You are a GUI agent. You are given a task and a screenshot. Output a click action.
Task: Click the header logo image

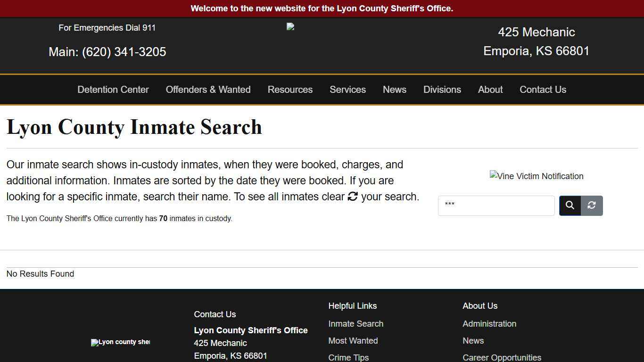pos(290,26)
